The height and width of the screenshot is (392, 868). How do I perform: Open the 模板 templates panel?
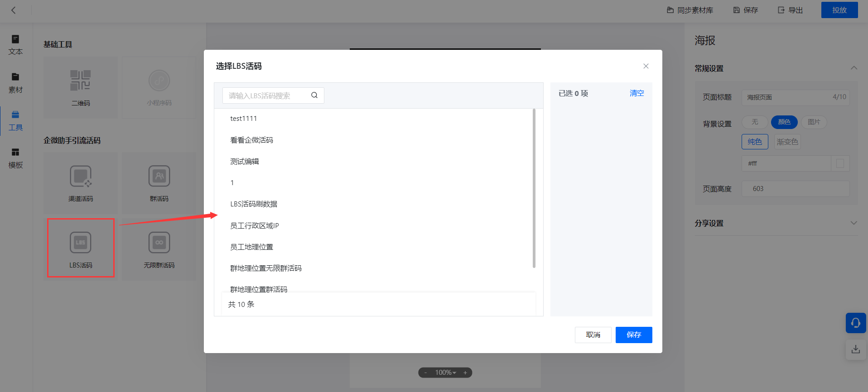(15, 158)
